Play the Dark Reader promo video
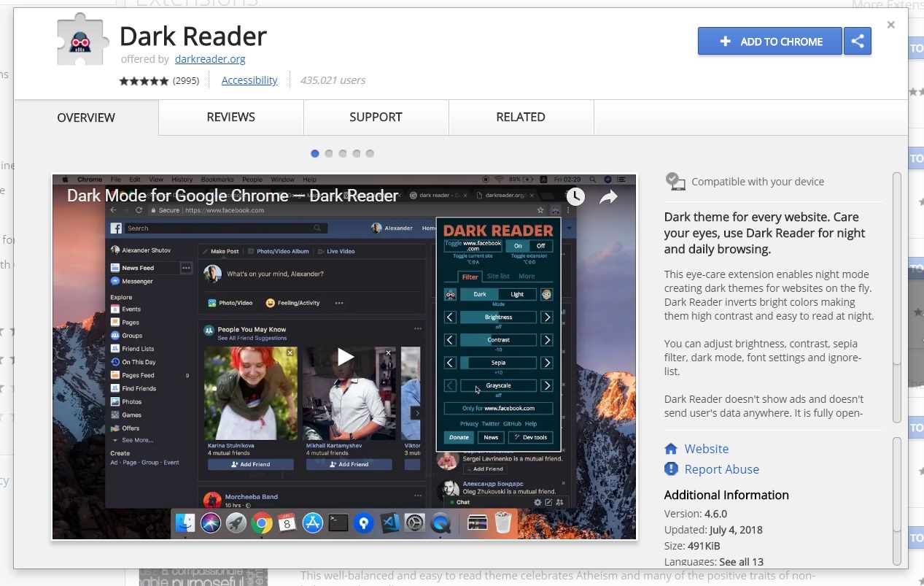The height and width of the screenshot is (586, 924). 345,356
